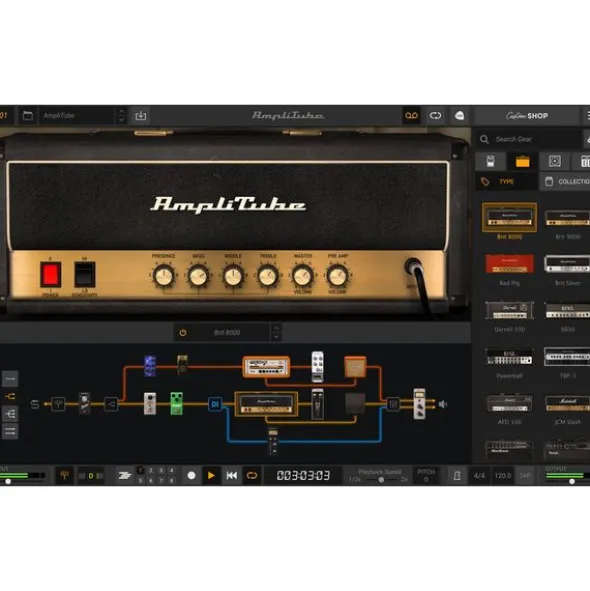Screen dimensions: 590x591
Task: Pick the Powerball amp
Action: click(x=509, y=357)
